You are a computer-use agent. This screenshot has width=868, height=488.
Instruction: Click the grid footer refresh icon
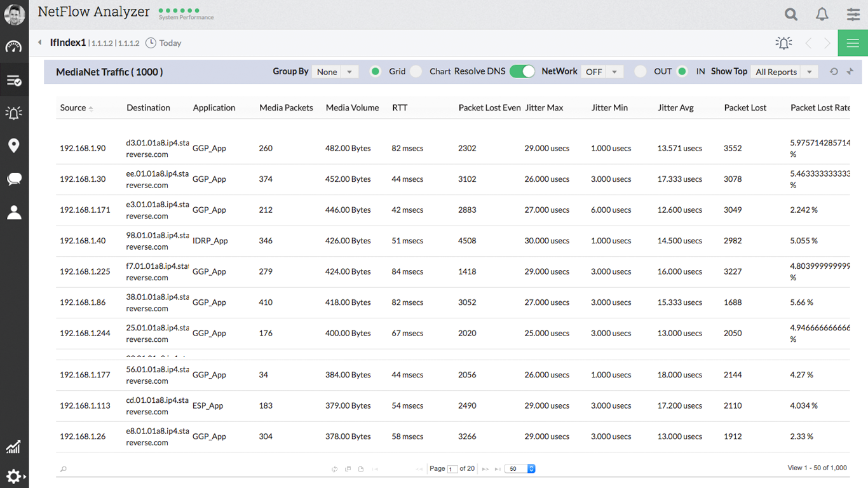click(x=334, y=469)
